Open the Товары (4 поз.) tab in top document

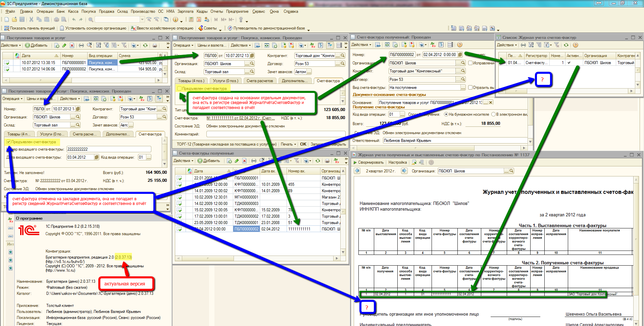(x=191, y=81)
